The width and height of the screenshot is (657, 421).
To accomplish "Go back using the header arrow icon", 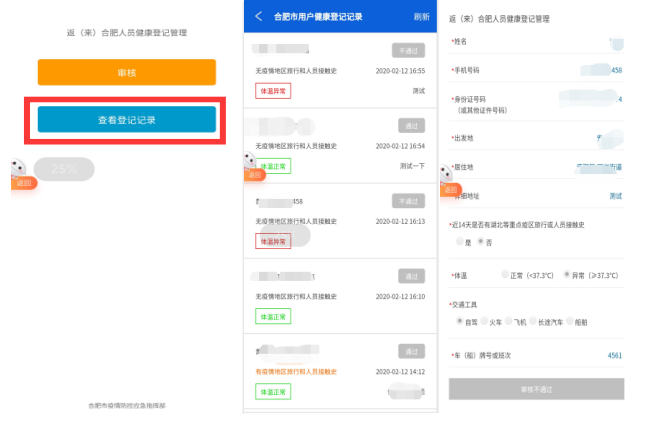I will click(258, 16).
